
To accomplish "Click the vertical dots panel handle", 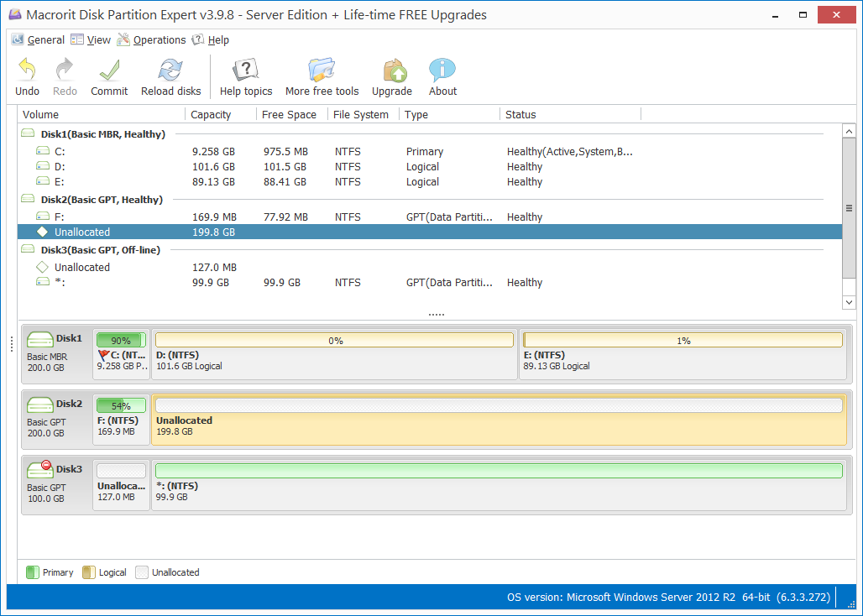I will (12, 344).
